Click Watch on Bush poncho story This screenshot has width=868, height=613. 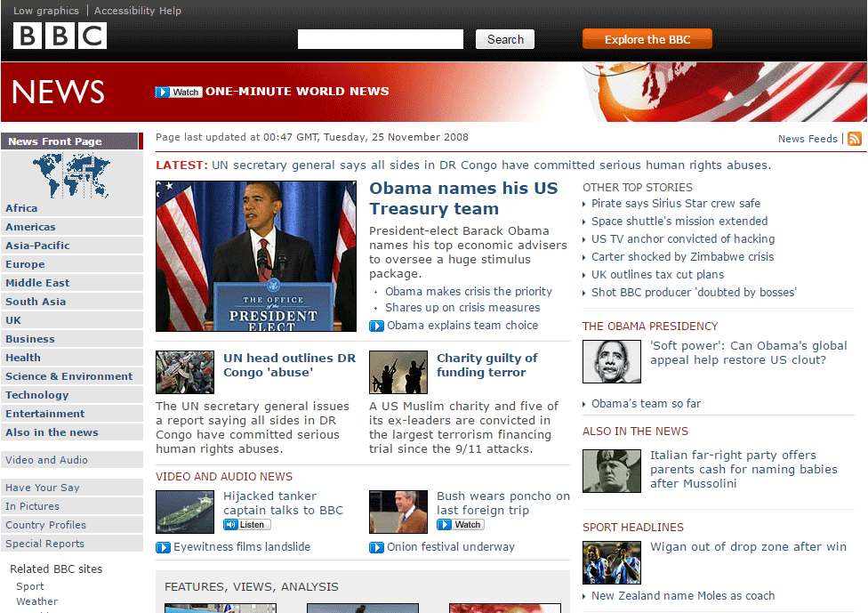(460, 523)
